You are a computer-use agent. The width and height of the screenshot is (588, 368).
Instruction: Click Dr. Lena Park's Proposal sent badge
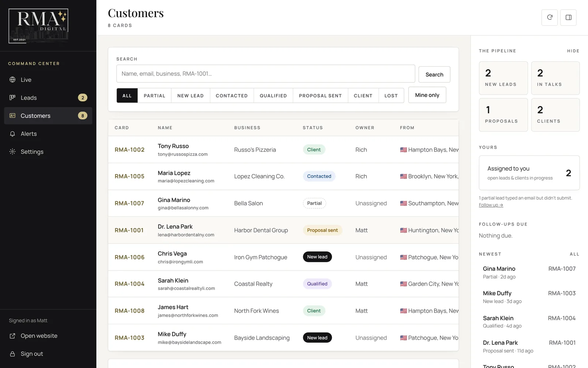pyautogui.click(x=322, y=230)
